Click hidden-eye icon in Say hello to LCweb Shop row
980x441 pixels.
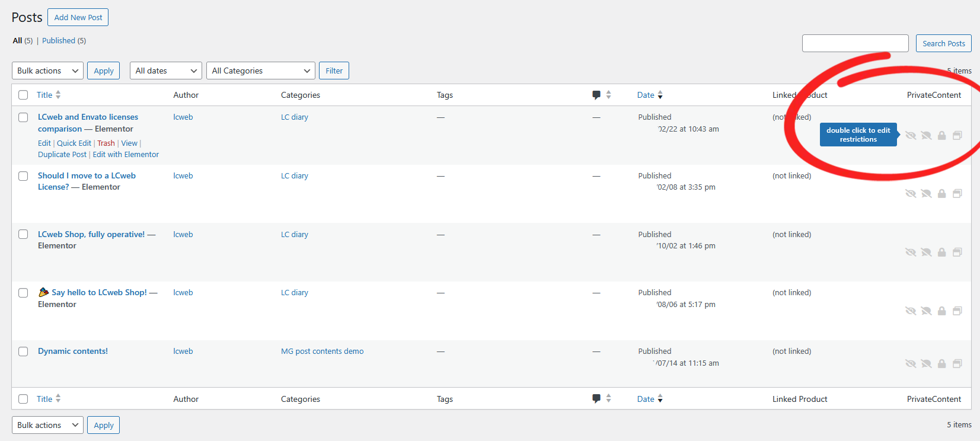tap(911, 311)
